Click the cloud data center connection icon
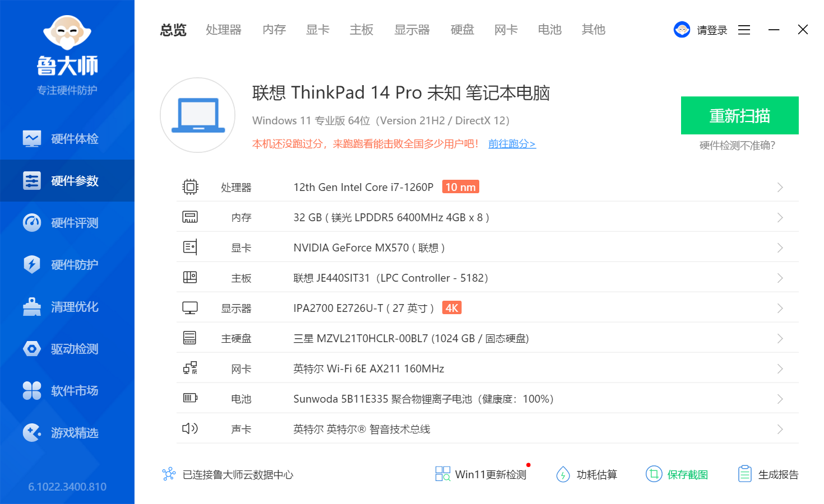 [169, 474]
